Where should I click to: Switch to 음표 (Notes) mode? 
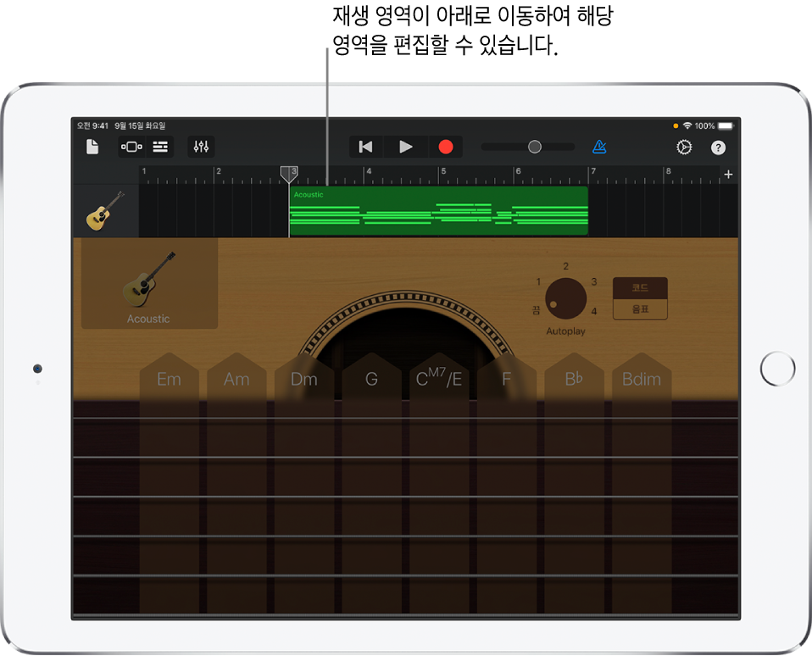coord(640,309)
